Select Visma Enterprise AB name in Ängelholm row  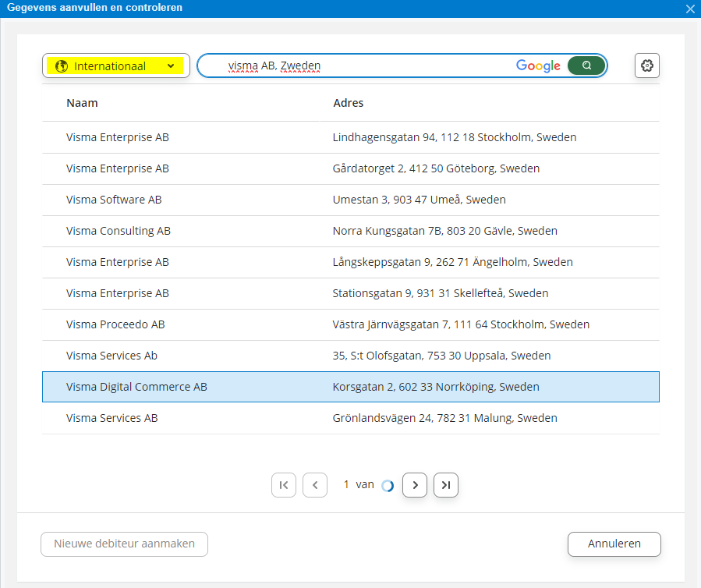pyautogui.click(x=118, y=262)
